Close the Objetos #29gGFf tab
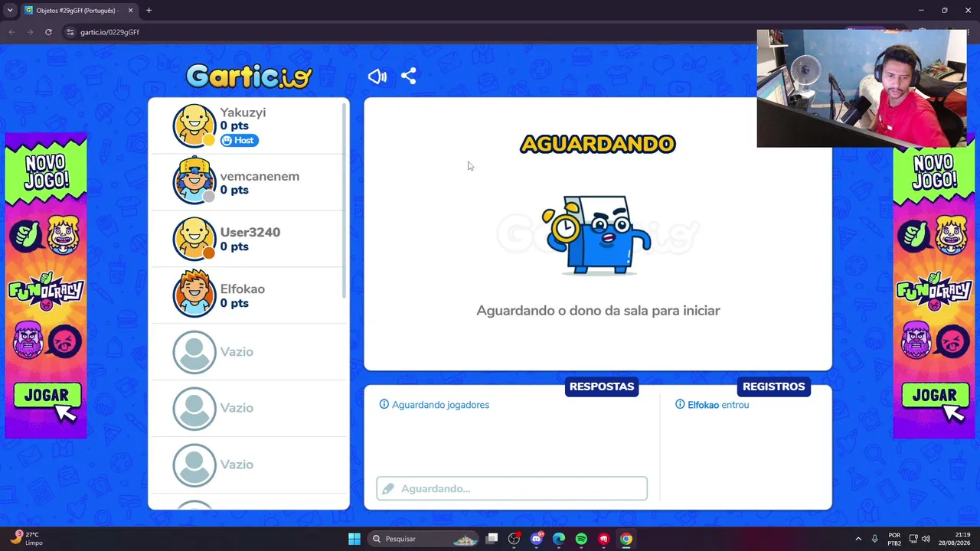Screen dimensions: 980x551 tap(130, 11)
